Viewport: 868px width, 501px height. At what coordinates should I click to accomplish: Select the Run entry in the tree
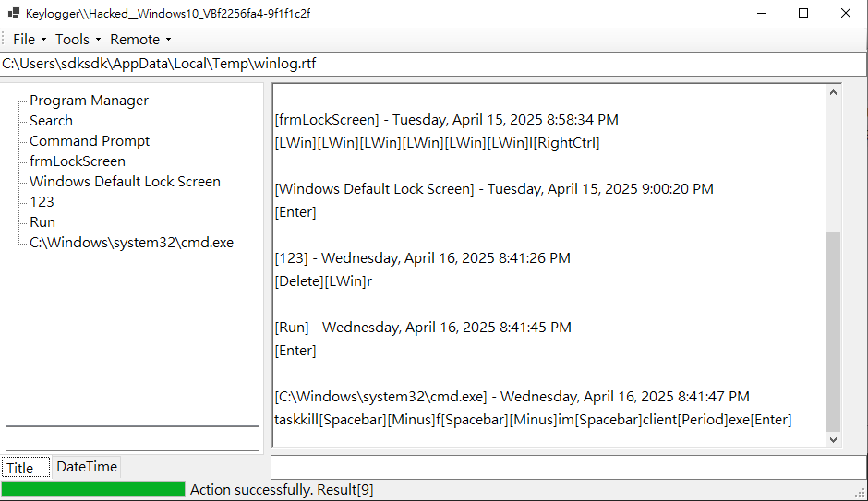[42, 222]
